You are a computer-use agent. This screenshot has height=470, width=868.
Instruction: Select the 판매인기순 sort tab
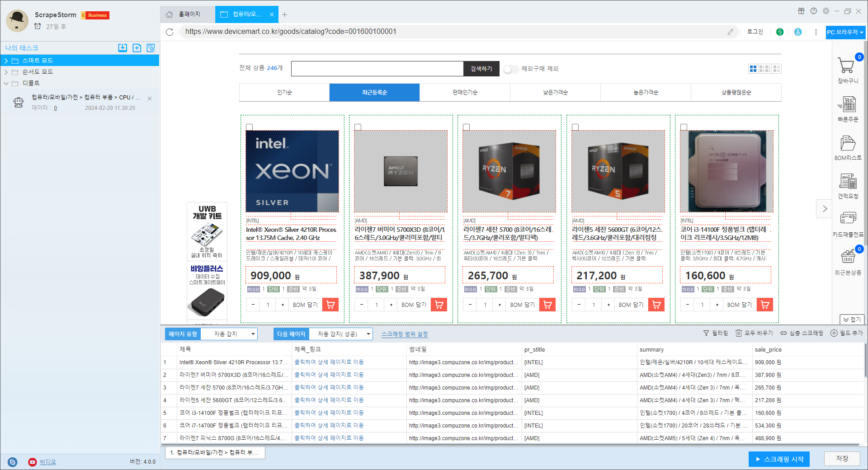click(465, 92)
